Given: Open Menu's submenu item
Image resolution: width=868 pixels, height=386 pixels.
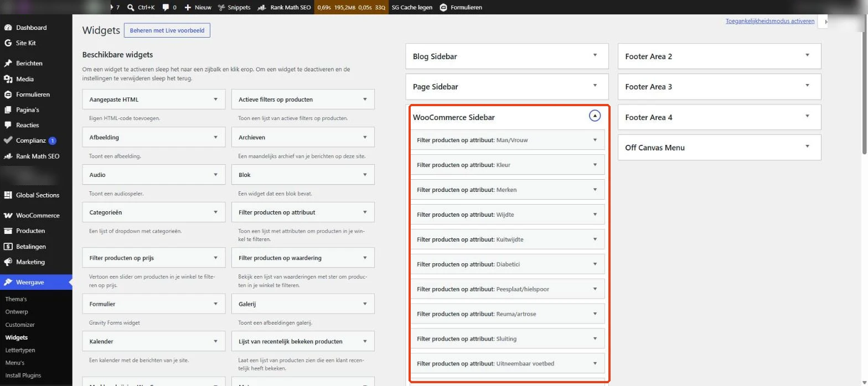Looking at the screenshot, I should (x=15, y=363).
